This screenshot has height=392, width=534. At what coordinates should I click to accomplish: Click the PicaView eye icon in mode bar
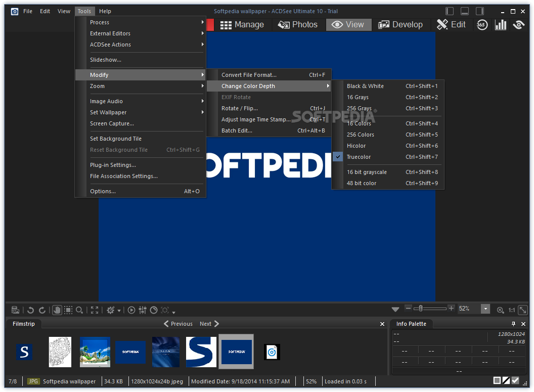tap(519, 24)
